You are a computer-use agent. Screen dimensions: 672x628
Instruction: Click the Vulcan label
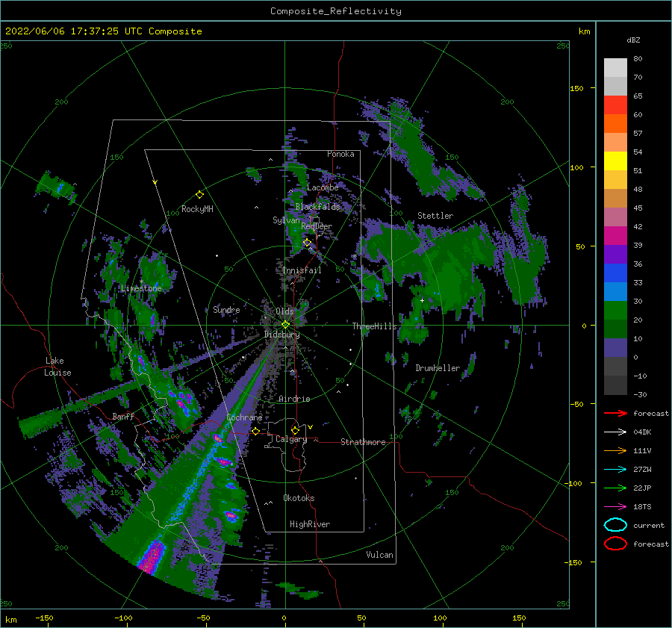(x=380, y=555)
